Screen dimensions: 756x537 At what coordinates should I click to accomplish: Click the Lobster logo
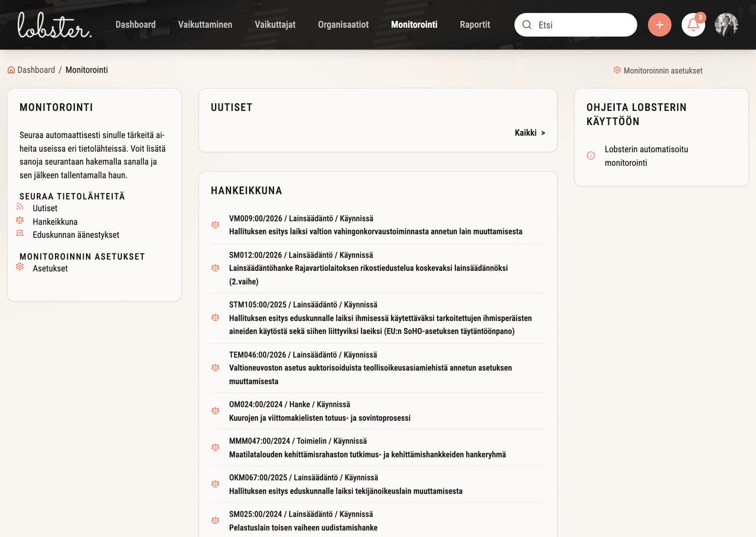tap(54, 25)
